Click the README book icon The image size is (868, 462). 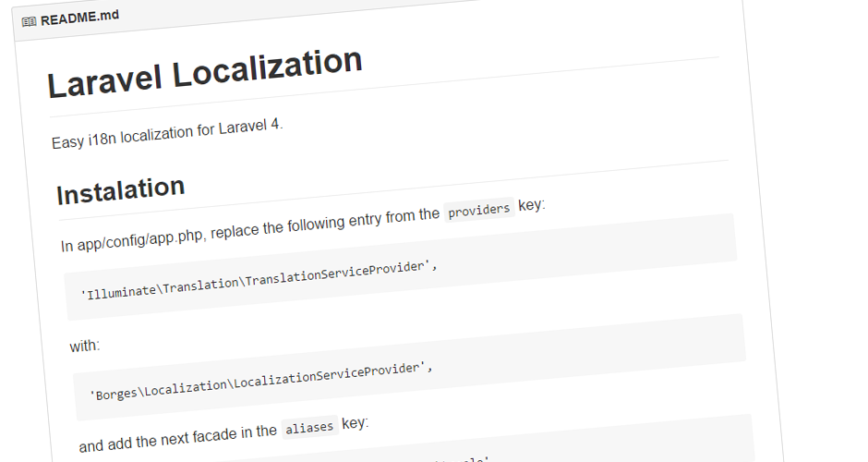point(29,21)
